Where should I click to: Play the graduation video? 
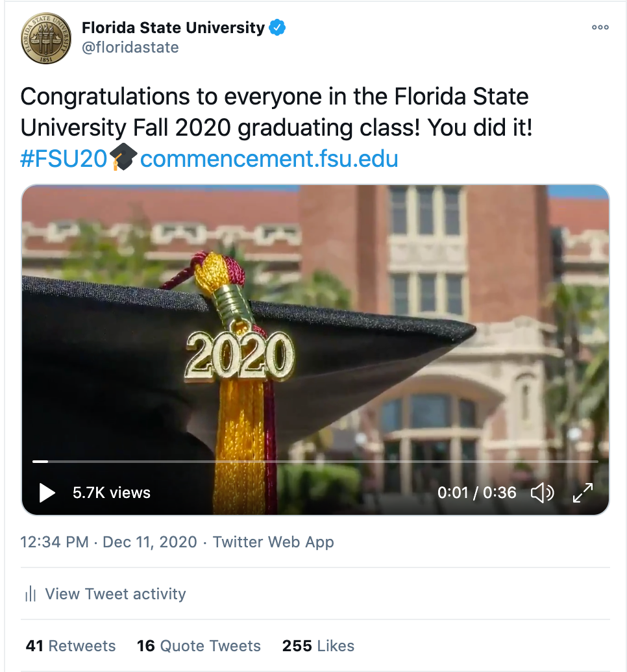pos(47,493)
